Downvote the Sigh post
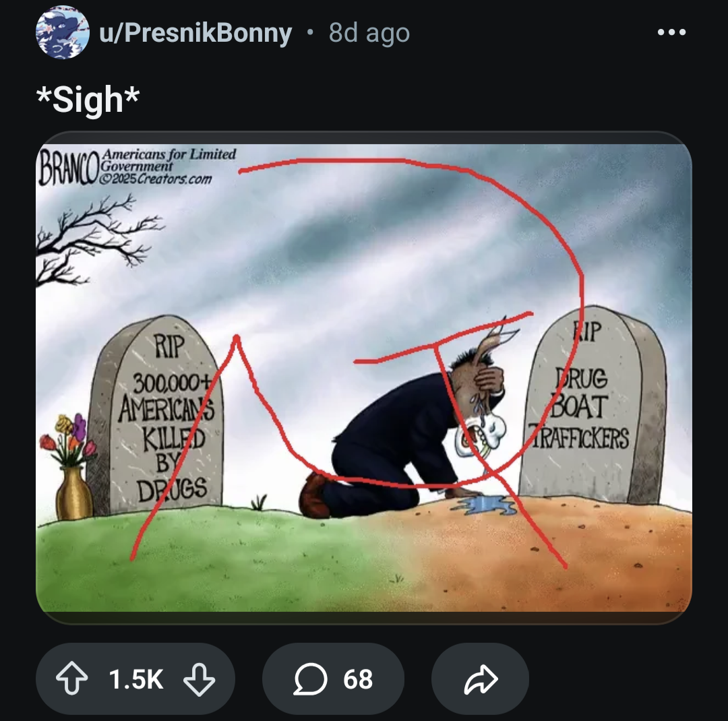Screen dimensions: 728x721 click(x=199, y=679)
